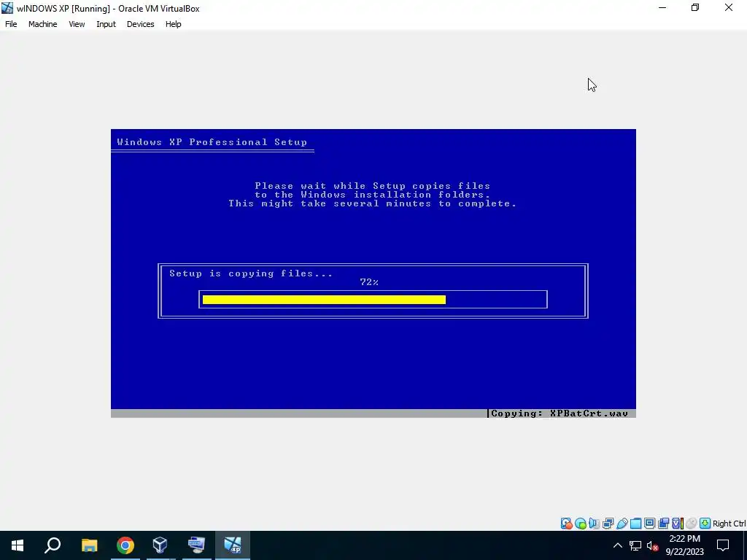Click the mouse integration indicator icon
747x560 pixels.
click(x=692, y=524)
